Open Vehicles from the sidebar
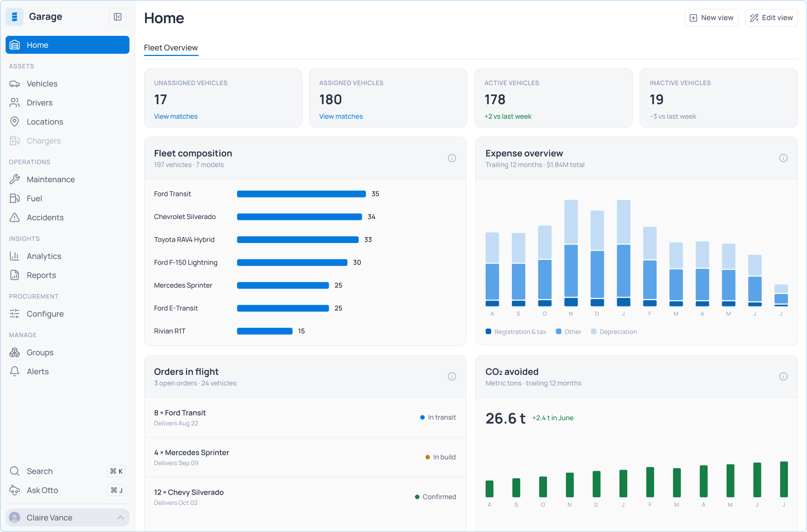Image resolution: width=807 pixels, height=532 pixels. (68, 84)
